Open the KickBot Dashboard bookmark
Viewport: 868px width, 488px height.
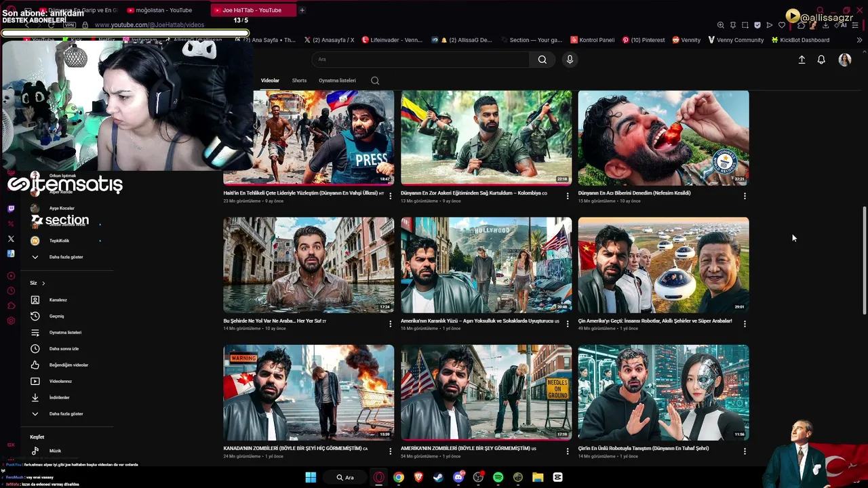pyautogui.click(x=800, y=40)
